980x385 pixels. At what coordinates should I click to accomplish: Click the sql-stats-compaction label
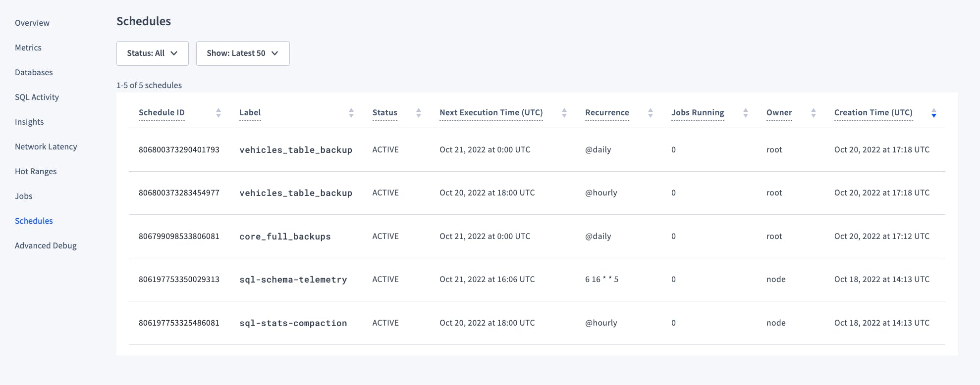tap(293, 323)
